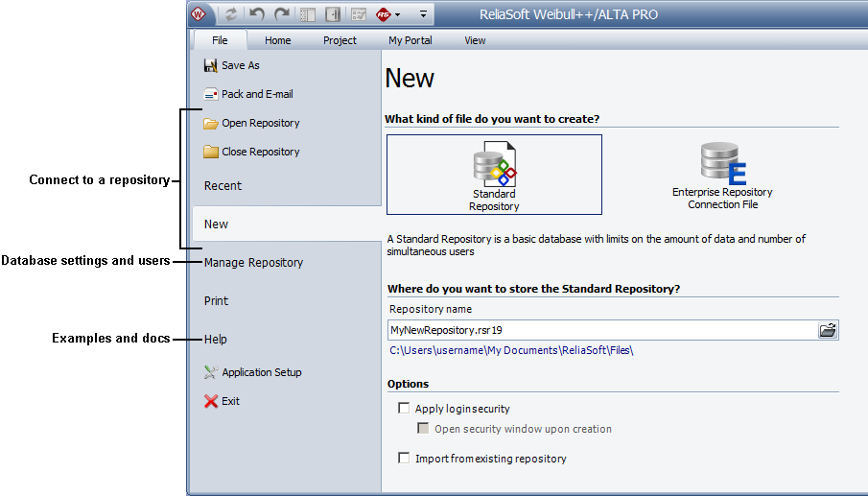This screenshot has height=496, width=868.
Task: Browse for folder using repository name icon
Action: tap(828, 330)
